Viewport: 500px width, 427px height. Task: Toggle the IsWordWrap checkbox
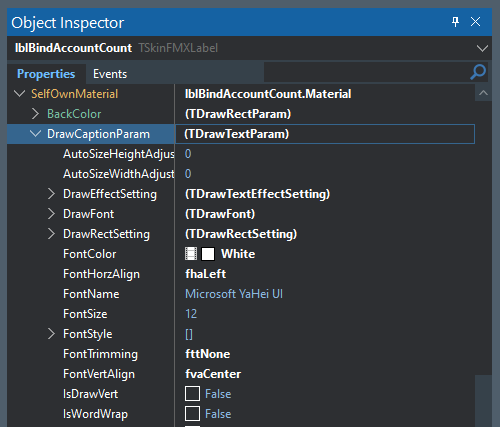(192, 414)
